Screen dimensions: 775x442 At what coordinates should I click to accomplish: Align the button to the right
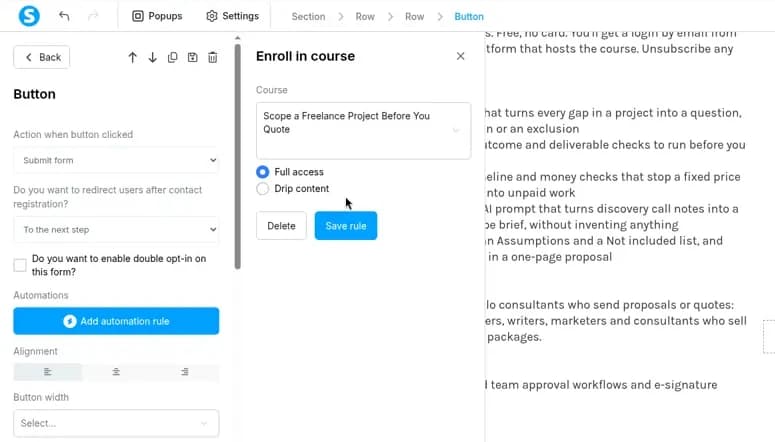[185, 372]
